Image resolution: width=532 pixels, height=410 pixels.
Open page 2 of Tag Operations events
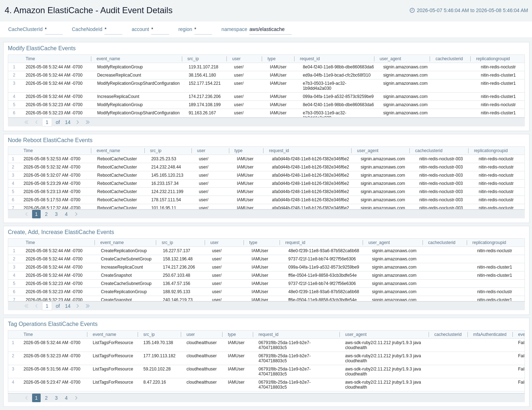46,398
